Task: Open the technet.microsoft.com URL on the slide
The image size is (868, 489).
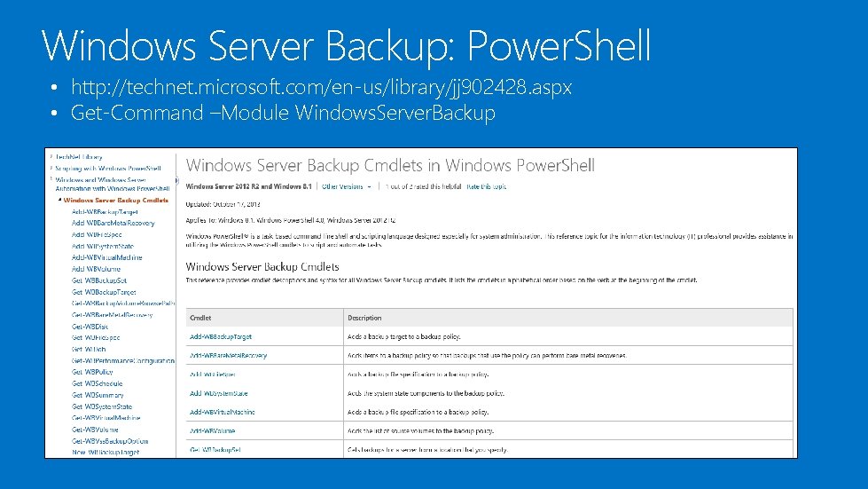Action: [x=321, y=88]
